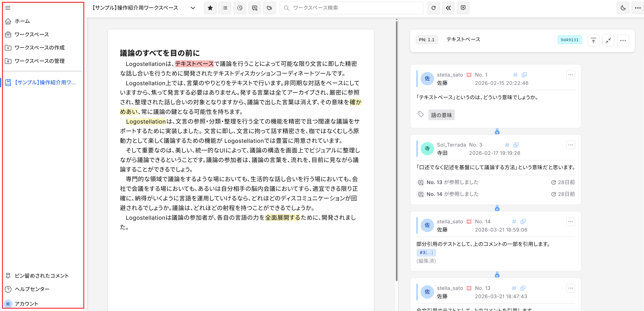Screen dimensions: 644x311
Task: Click the tag icon beside 語の意味
Action: (x=420, y=114)
